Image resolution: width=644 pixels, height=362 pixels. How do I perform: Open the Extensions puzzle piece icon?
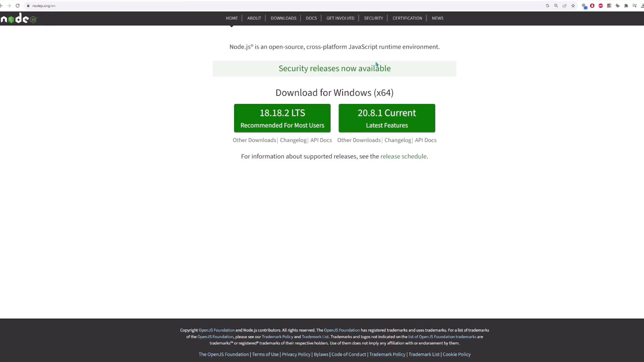coord(626,6)
